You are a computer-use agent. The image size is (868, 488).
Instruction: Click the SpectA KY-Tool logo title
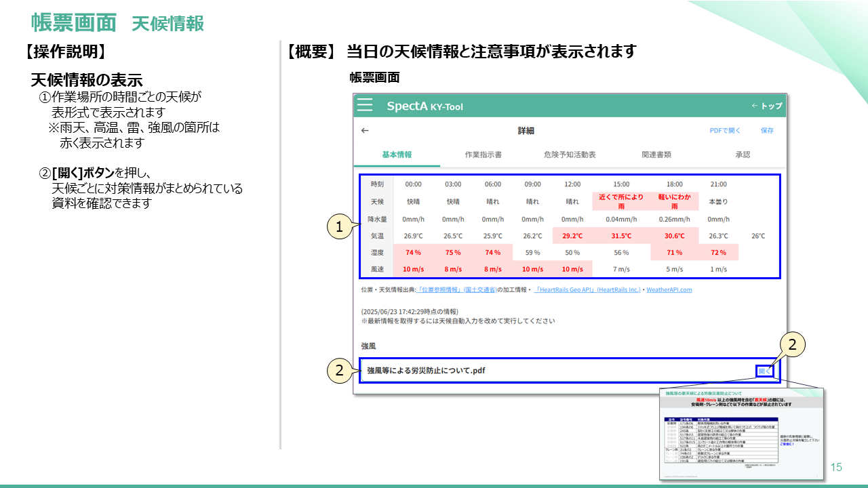(425, 106)
